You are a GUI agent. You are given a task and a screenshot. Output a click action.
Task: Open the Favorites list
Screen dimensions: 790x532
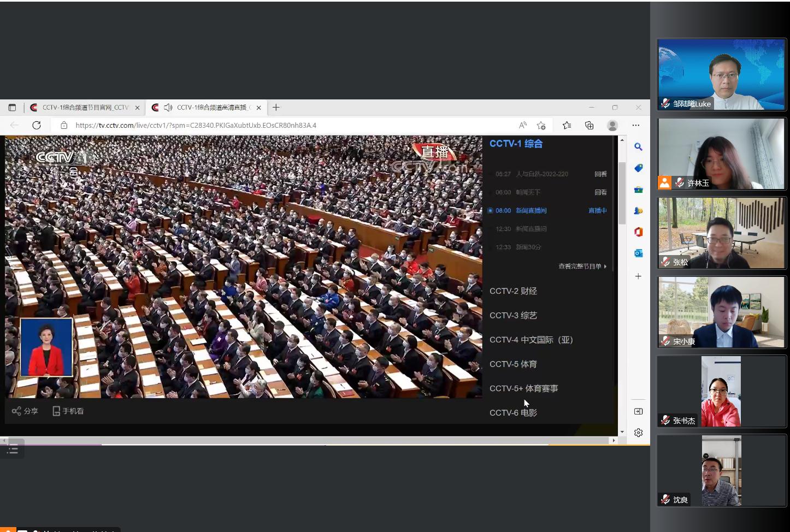[x=567, y=125]
